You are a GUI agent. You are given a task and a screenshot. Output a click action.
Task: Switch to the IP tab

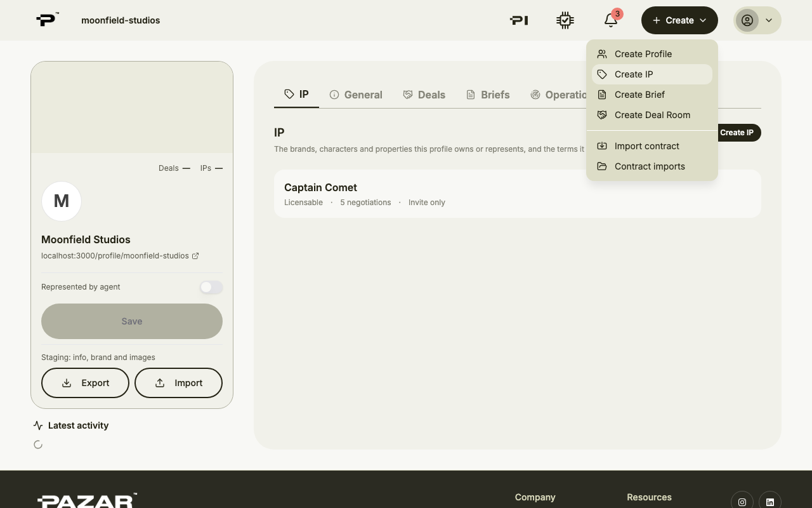point(296,95)
